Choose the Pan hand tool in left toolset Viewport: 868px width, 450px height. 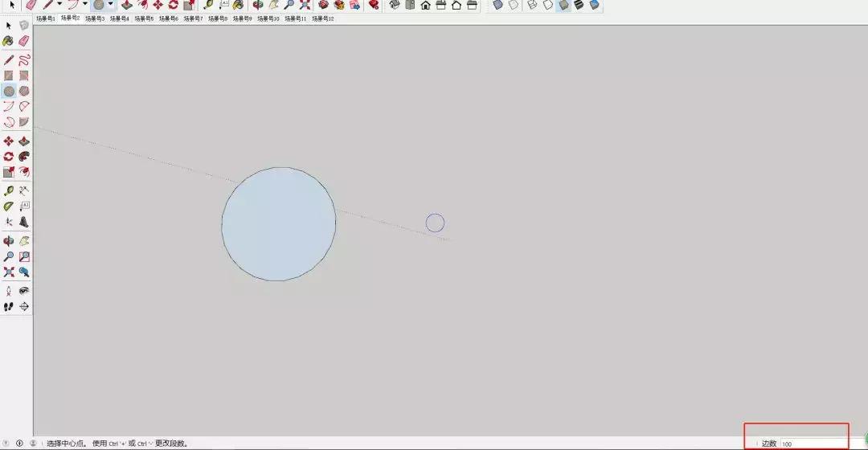(x=24, y=241)
